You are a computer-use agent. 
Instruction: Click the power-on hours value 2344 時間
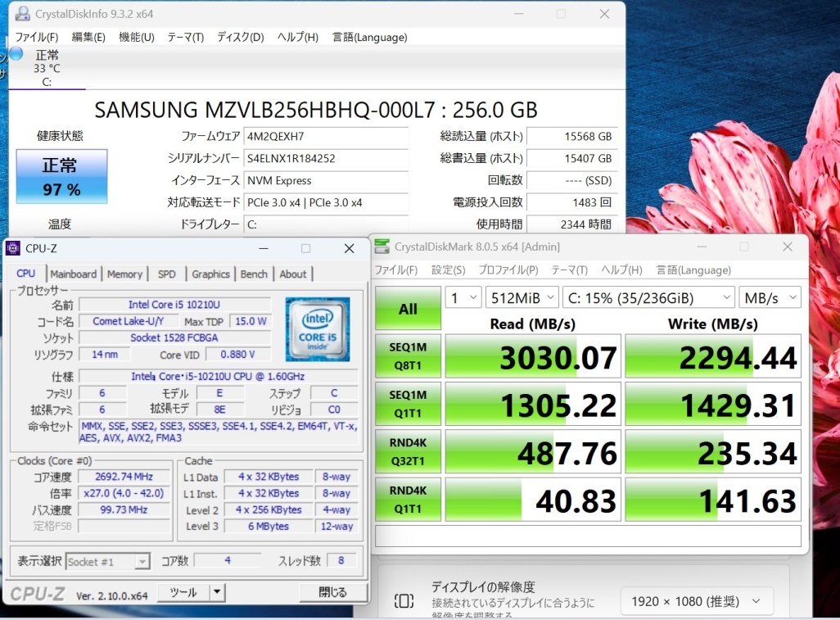point(571,224)
